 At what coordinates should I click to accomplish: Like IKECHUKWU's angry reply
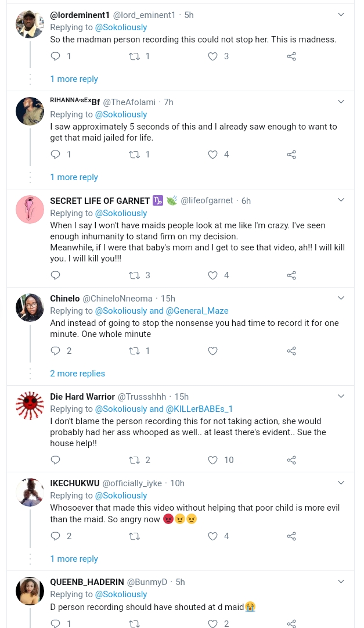(x=212, y=536)
